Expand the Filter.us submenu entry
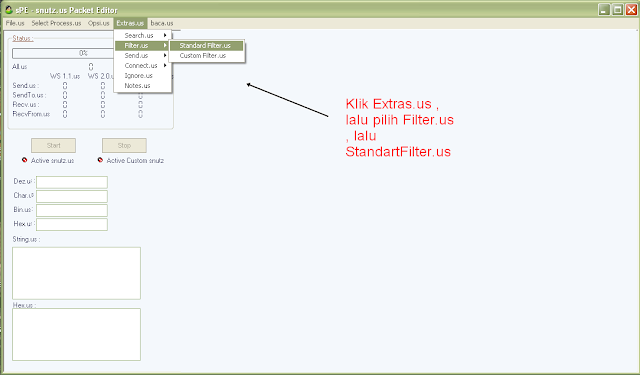Screen dimensions: 640x375 [x=142, y=45]
